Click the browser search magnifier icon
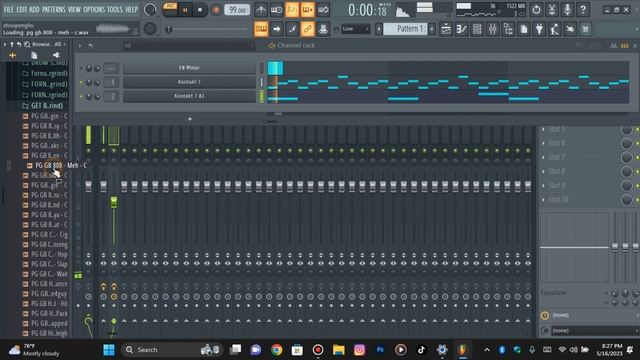 click(x=27, y=44)
